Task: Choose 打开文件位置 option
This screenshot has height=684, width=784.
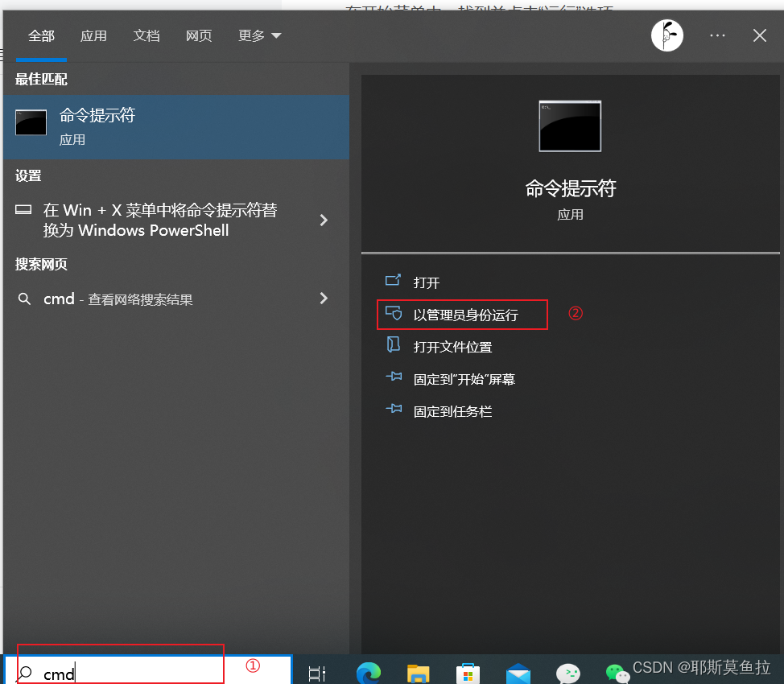Action: (x=452, y=347)
